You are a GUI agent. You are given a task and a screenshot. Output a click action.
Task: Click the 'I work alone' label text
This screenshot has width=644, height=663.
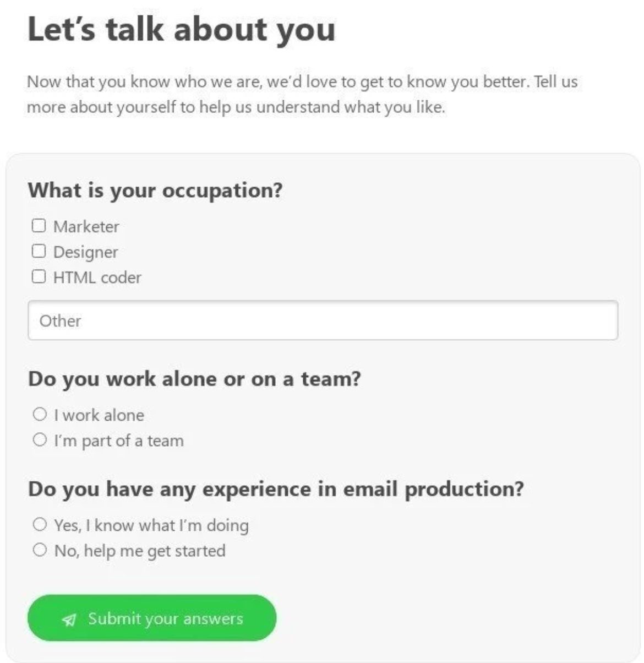pos(99,415)
